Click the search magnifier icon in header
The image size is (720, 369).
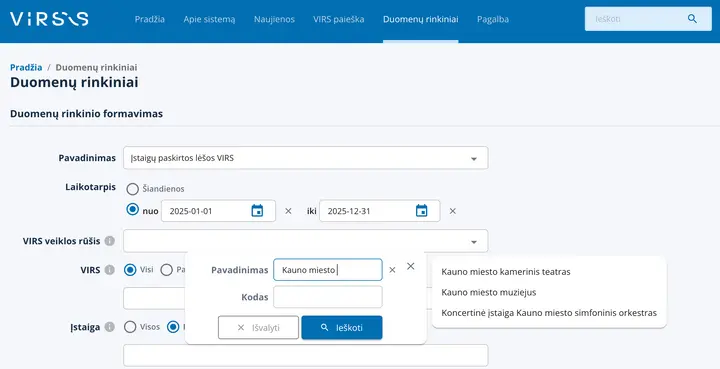692,19
